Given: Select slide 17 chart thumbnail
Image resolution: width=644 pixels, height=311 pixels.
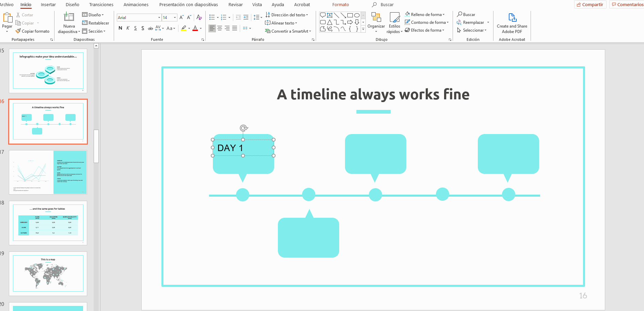Looking at the screenshot, I should click(x=48, y=173).
